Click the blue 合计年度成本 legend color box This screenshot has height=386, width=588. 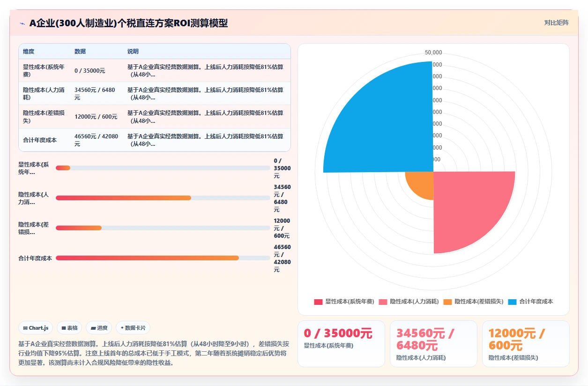513,302
